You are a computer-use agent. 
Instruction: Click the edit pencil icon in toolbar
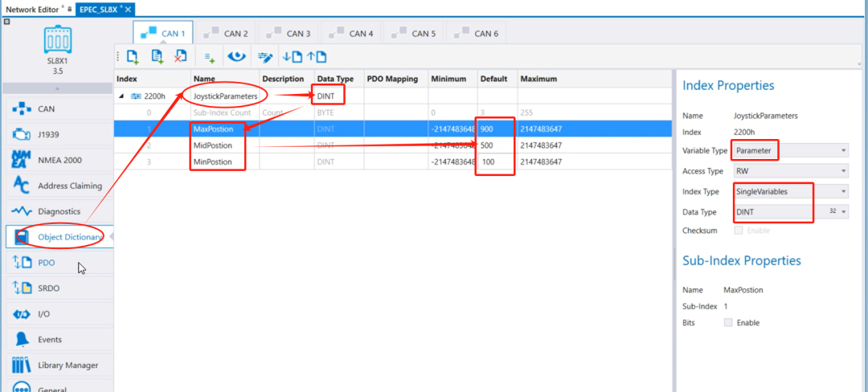coord(264,56)
